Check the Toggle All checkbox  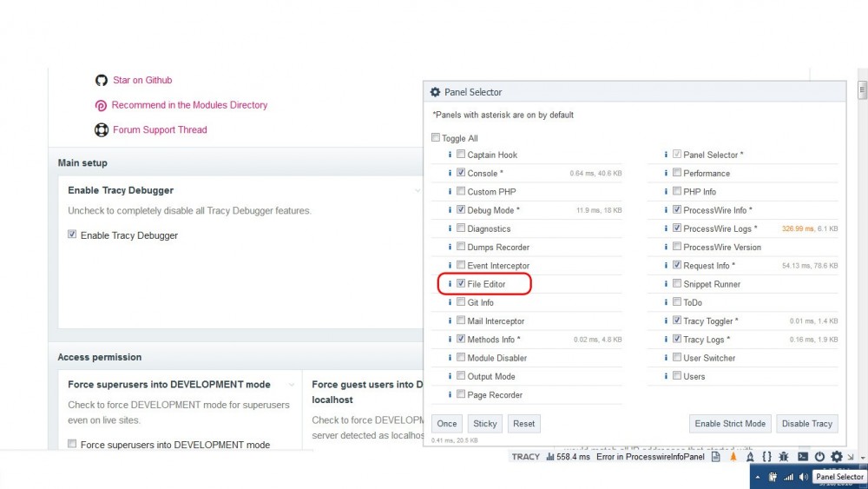pyautogui.click(x=436, y=138)
